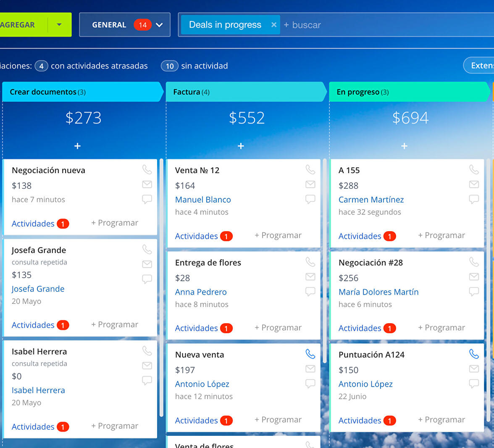
Task: Click email icon on Venta № 12 card
Action: click(310, 184)
